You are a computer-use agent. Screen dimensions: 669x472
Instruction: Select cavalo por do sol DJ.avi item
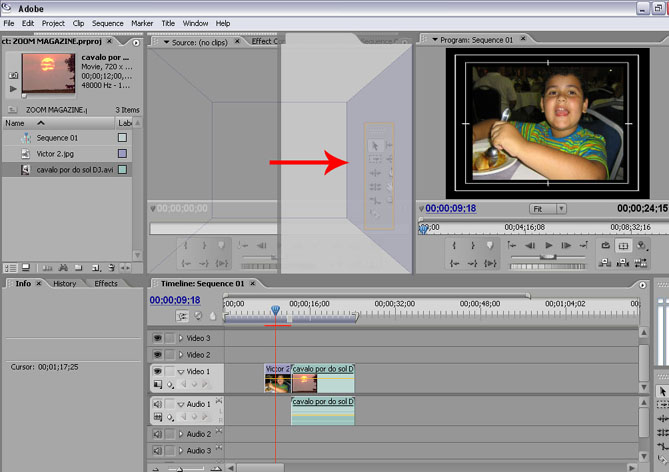(74, 170)
